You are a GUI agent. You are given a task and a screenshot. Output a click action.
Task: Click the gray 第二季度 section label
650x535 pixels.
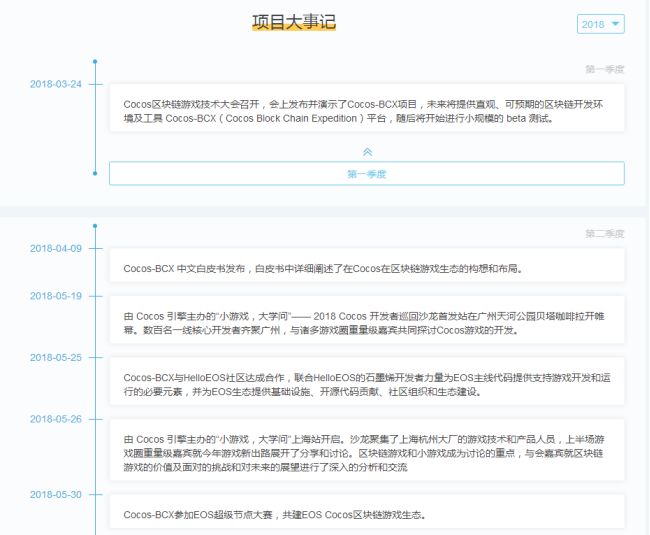tap(604, 234)
